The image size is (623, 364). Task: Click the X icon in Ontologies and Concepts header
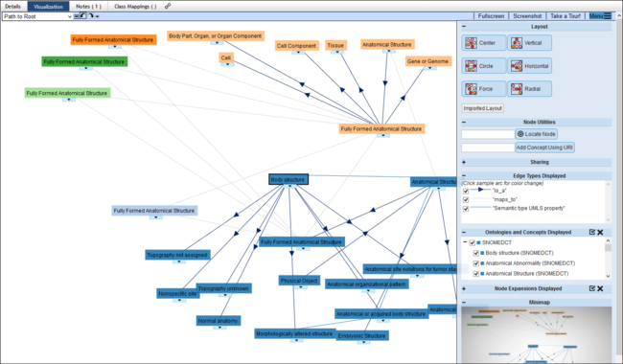(600, 232)
